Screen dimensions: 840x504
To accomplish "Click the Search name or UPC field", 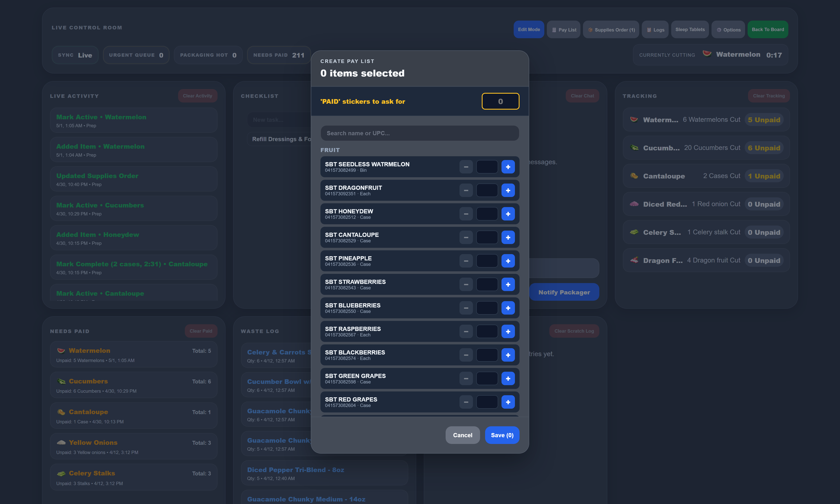I will point(420,133).
